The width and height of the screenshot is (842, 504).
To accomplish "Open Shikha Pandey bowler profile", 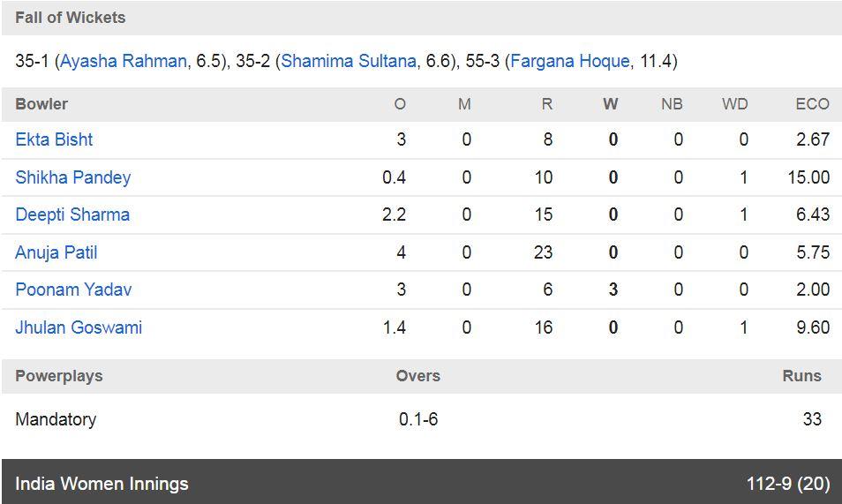I will [73, 177].
